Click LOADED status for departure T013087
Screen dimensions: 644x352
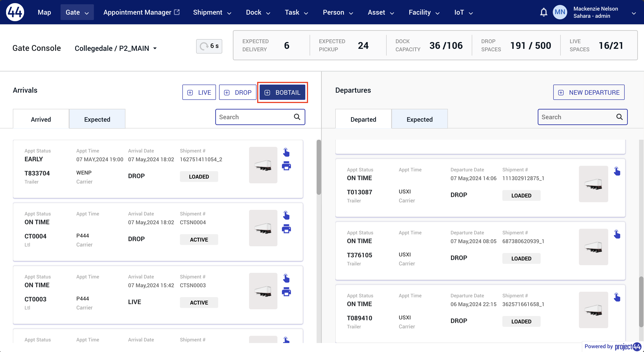click(521, 195)
